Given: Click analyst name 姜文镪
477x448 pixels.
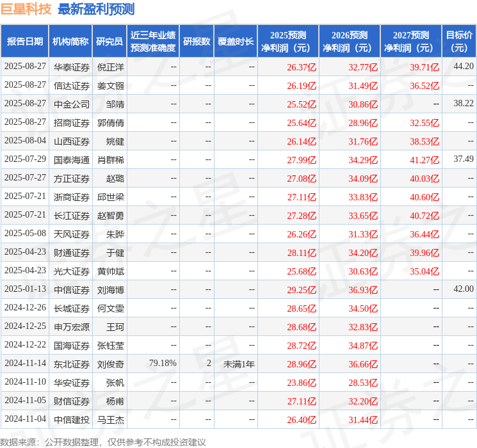Looking at the screenshot, I should pyautogui.click(x=110, y=86).
